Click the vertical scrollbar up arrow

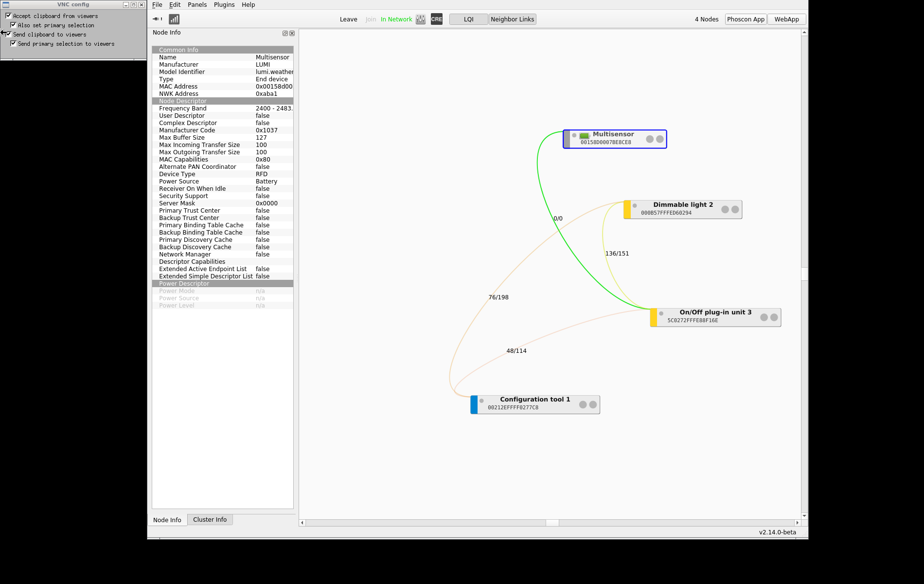pos(804,33)
